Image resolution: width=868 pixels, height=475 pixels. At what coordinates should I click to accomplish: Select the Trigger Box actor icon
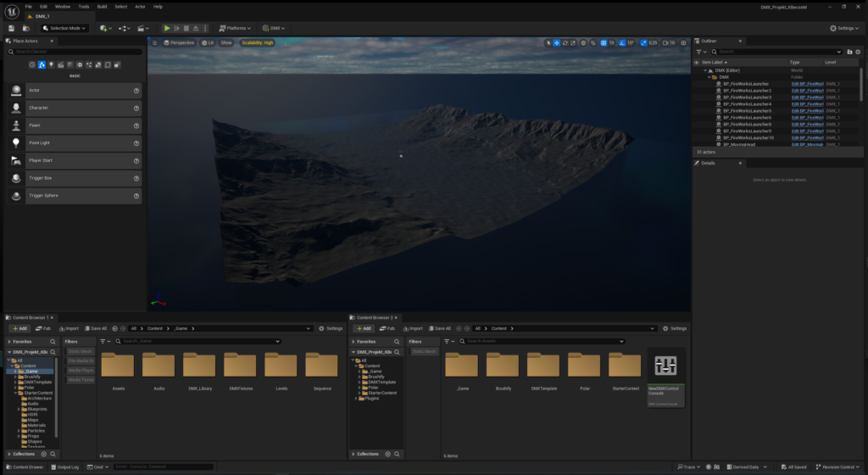(16, 178)
